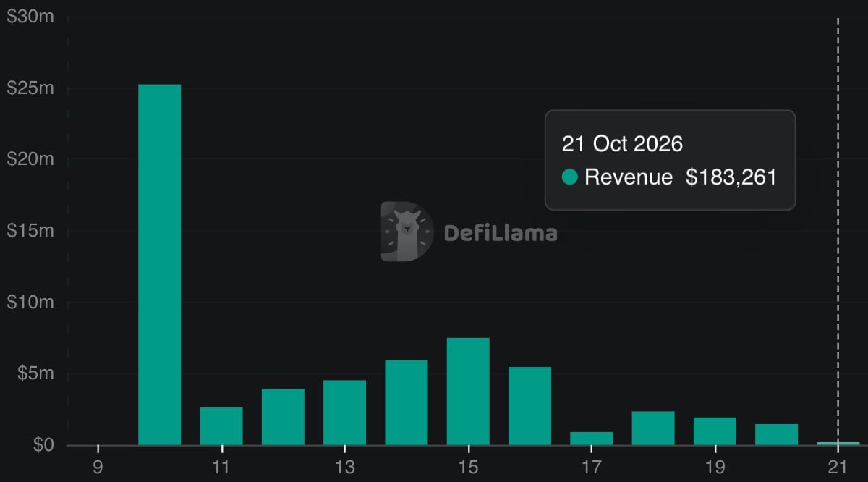The image size is (868, 482).
Task: Select the bar between the 15 and 17 labels
Action: point(529,406)
